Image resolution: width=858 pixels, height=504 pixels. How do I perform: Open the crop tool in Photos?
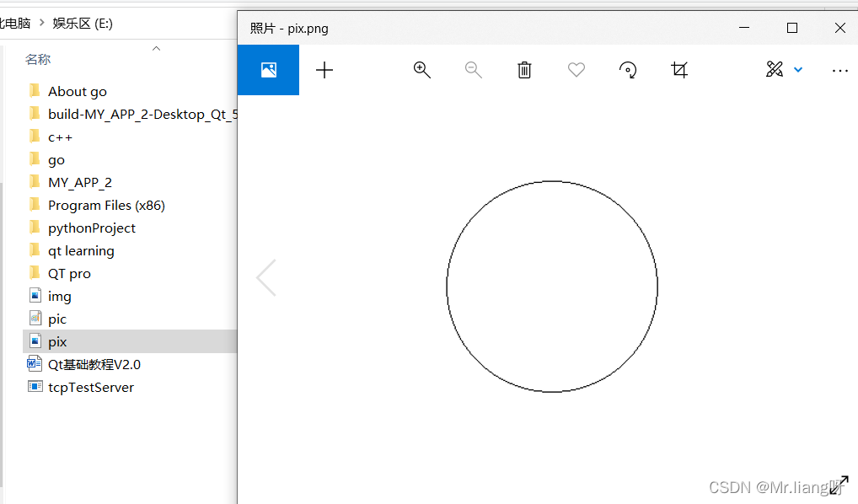[679, 70]
